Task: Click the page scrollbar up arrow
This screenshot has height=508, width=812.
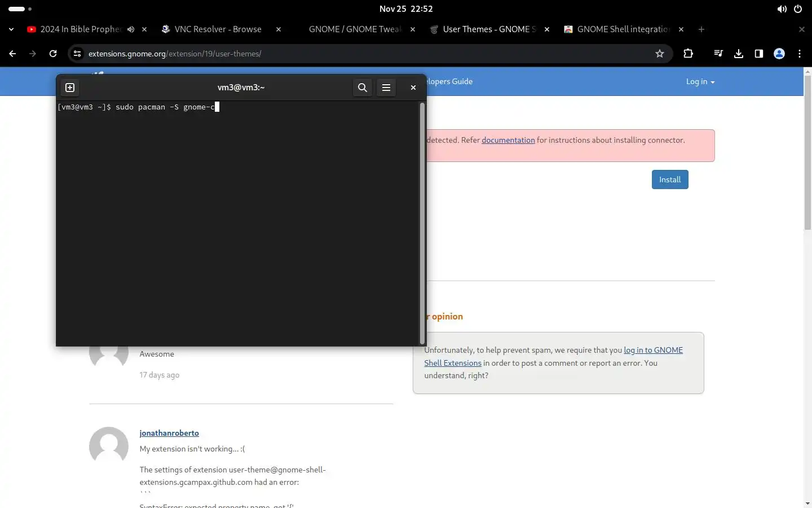Action: pos(807,71)
